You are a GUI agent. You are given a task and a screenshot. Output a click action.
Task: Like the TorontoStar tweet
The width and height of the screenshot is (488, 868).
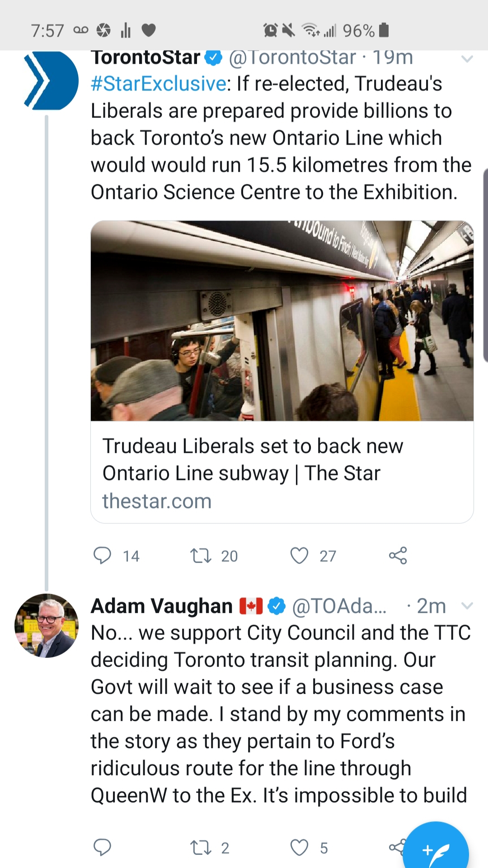(x=299, y=555)
